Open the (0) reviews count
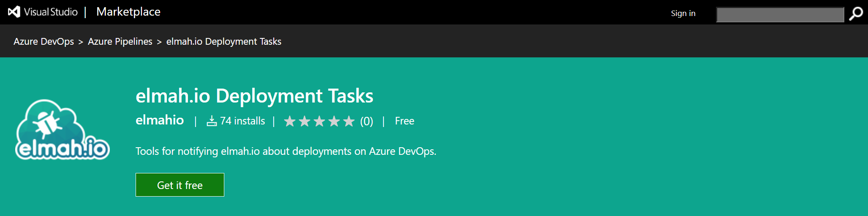 coord(367,121)
